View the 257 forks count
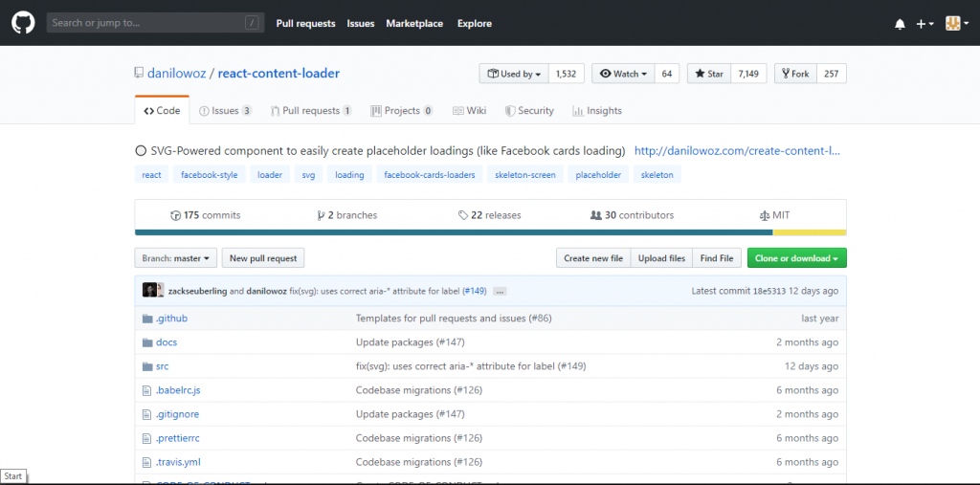 (832, 74)
